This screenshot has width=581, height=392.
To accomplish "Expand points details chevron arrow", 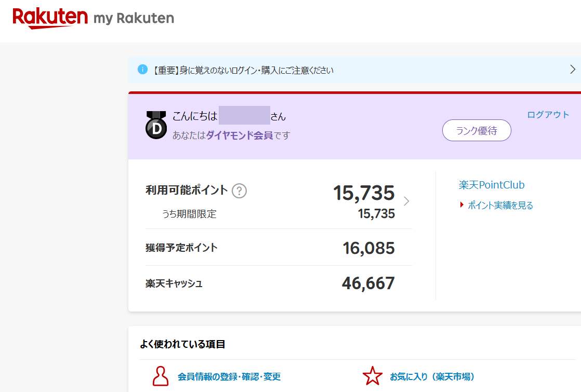I will pos(406,201).
